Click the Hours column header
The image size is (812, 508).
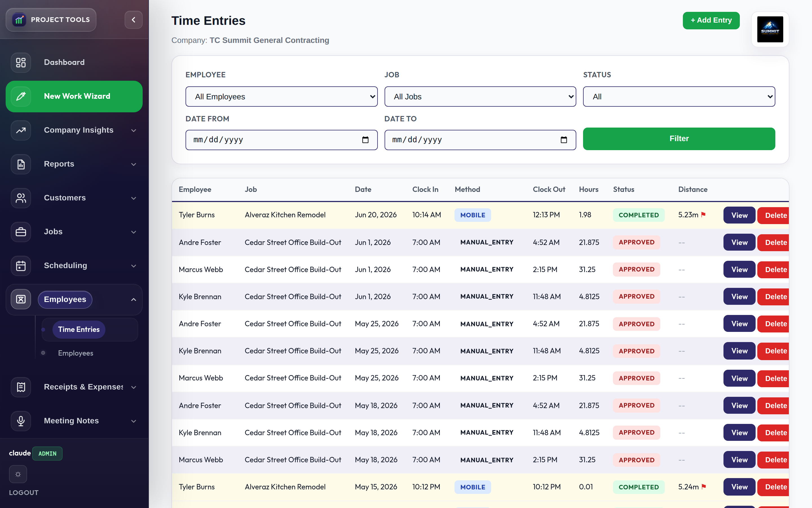(588, 189)
